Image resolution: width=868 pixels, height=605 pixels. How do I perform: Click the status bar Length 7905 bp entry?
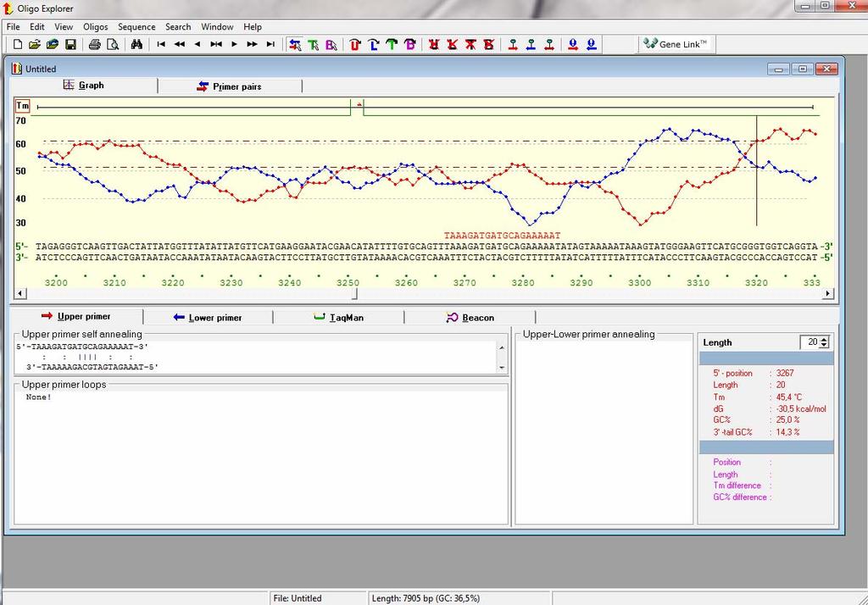pos(426,598)
